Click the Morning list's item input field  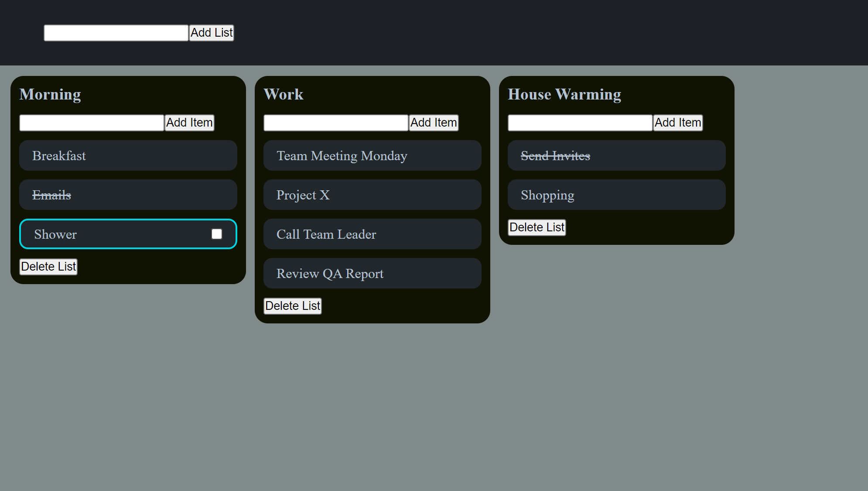[x=91, y=123]
